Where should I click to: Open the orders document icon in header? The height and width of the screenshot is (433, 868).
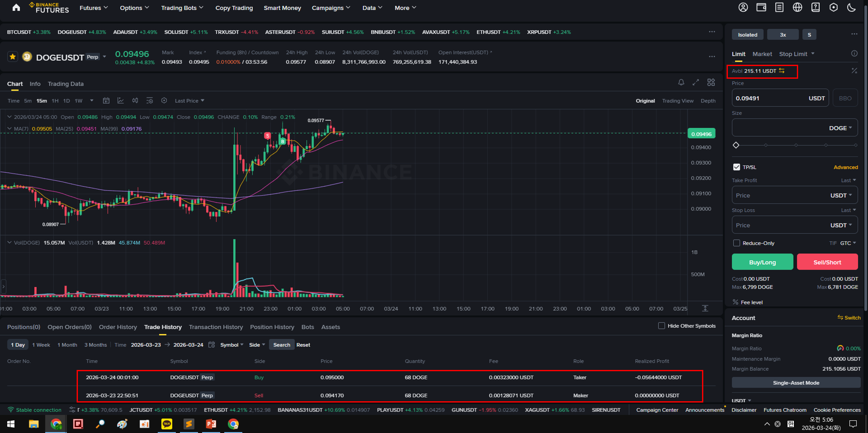click(x=779, y=8)
